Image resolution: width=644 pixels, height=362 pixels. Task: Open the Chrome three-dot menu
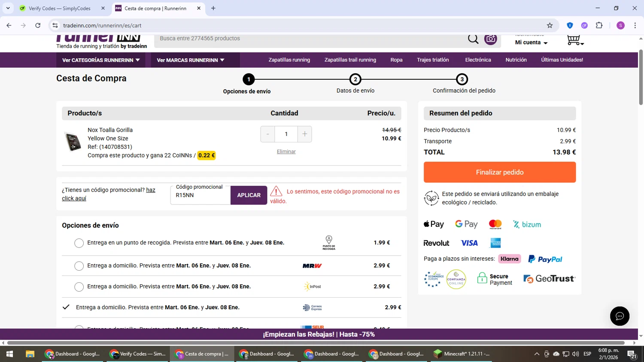(x=635, y=25)
